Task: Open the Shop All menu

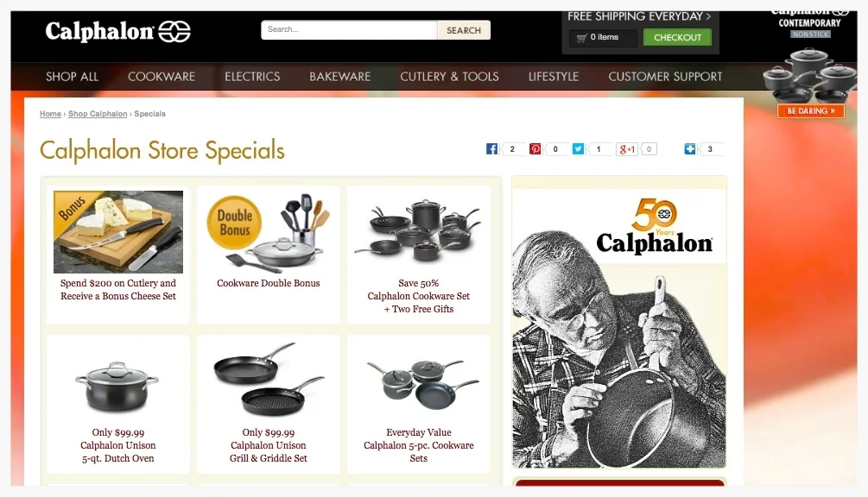Action: pos(72,77)
